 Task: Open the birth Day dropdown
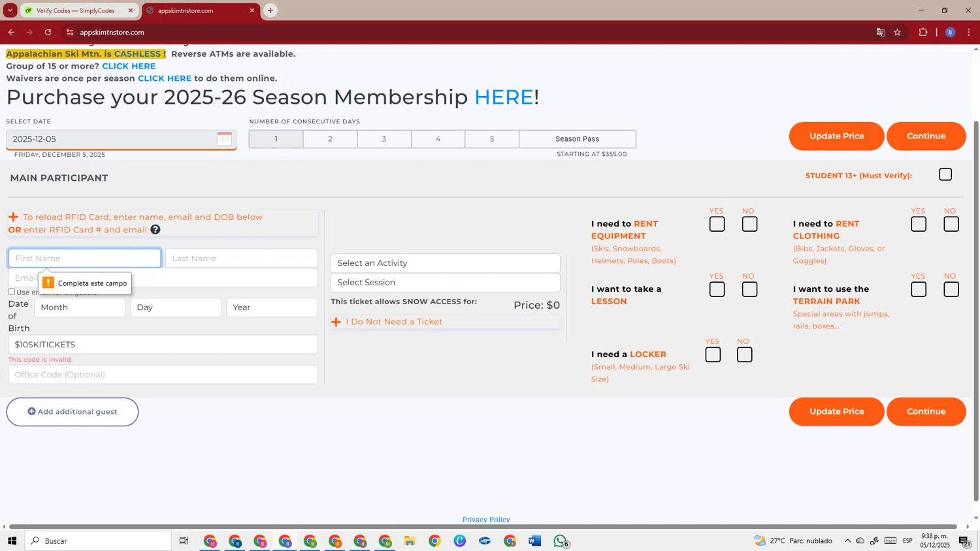pos(176,307)
